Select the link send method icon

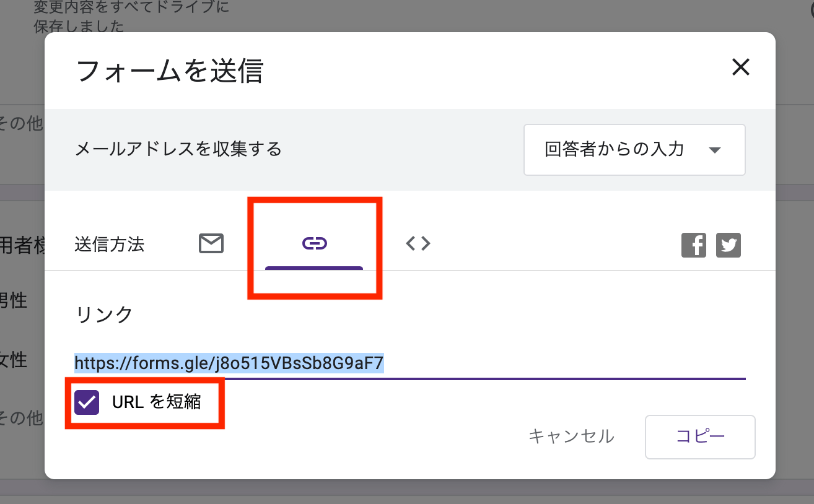pos(314,244)
